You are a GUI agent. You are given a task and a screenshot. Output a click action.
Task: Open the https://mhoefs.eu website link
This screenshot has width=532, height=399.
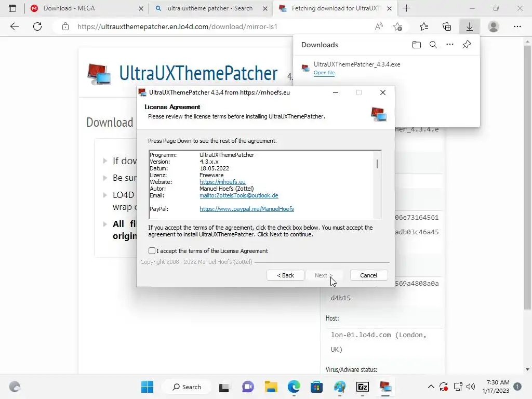coord(222,182)
